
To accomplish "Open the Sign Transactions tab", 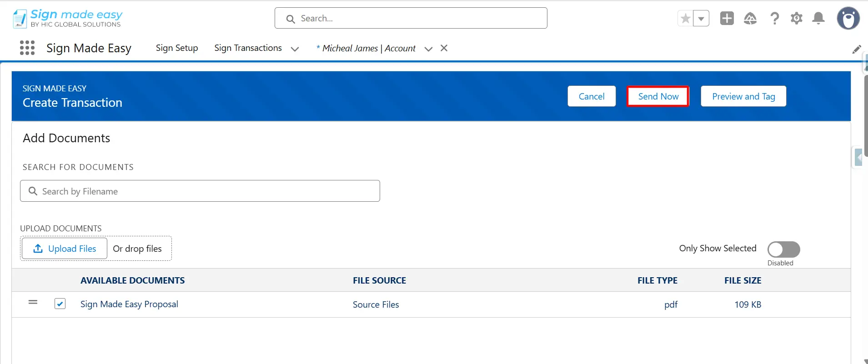I will click(248, 48).
